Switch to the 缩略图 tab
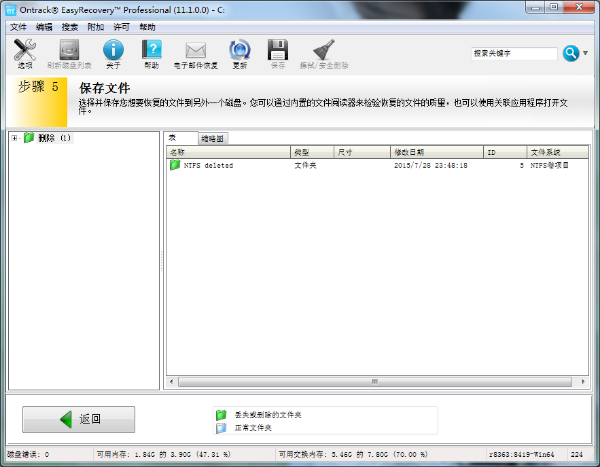The image size is (600, 467). (x=213, y=137)
